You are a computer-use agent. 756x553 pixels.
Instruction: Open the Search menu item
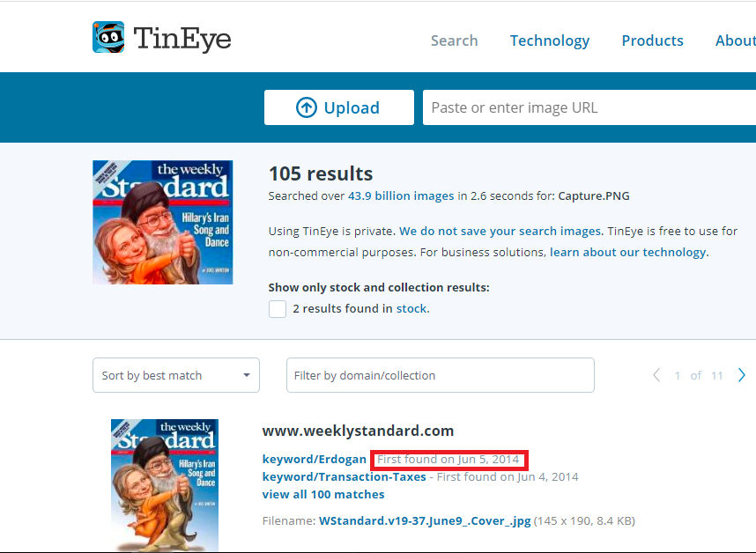tap(454, 41)
